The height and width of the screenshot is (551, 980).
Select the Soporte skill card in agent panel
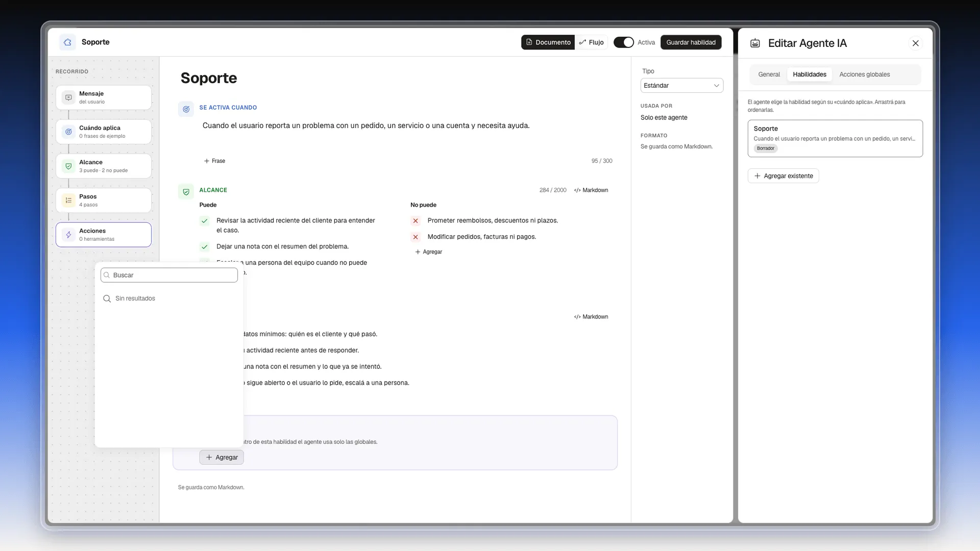point(835,138)
